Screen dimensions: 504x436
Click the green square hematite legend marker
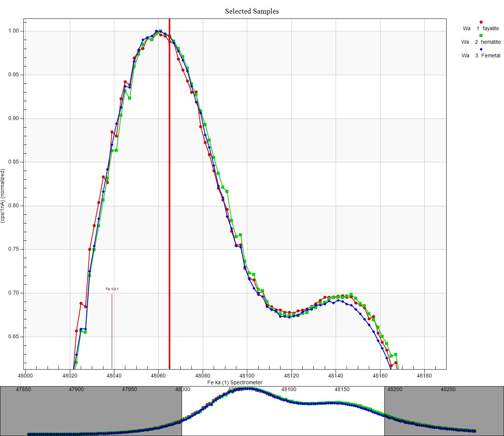481,35
